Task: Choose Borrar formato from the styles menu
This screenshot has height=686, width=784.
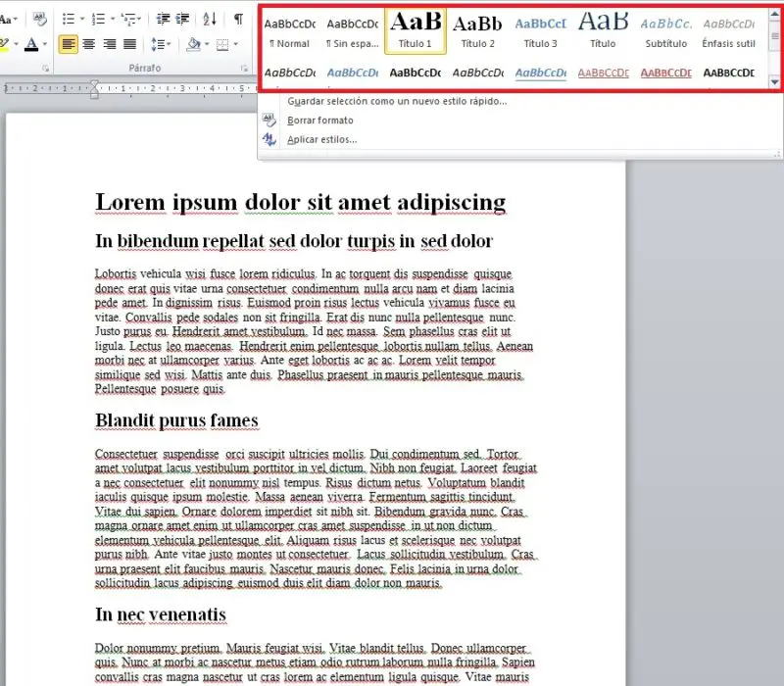Action: click(x=320, y=120)
